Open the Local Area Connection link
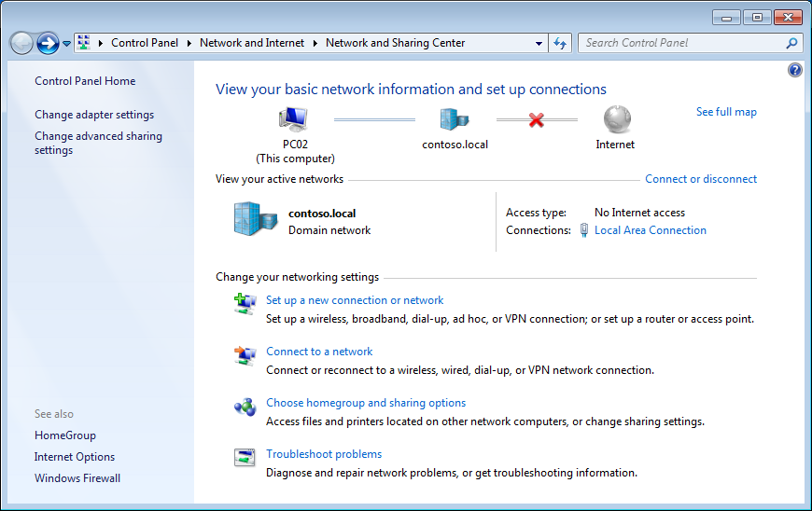Viewport: 812px width, 511px height. (650, 230)
